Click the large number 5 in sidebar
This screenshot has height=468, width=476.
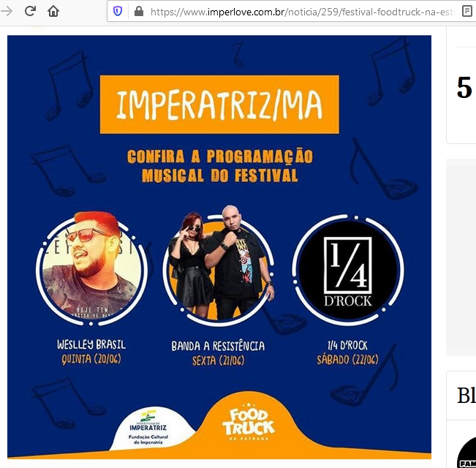pos(464,88)
